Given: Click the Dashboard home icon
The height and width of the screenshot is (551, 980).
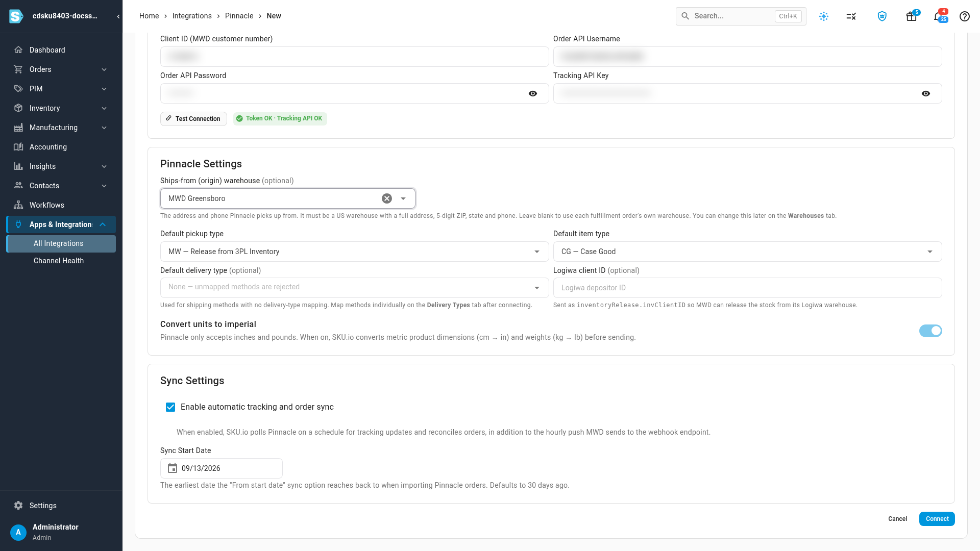Looking at the screenshot, I should (x=18, y=50).
